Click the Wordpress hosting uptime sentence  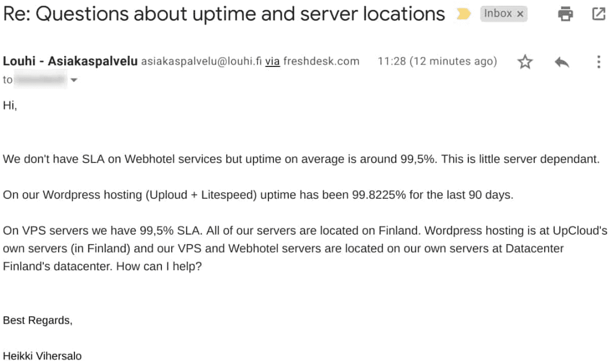point(258,195)
